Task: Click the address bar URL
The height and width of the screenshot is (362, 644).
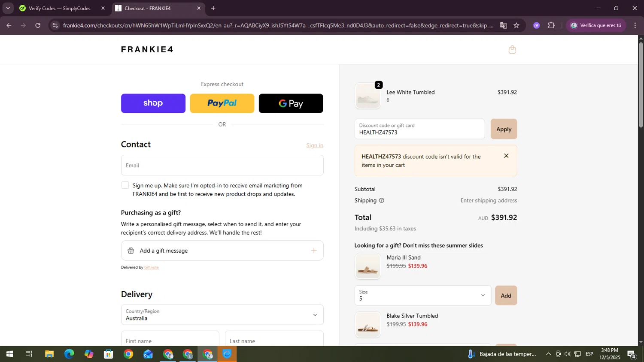Action: point(278,25)
